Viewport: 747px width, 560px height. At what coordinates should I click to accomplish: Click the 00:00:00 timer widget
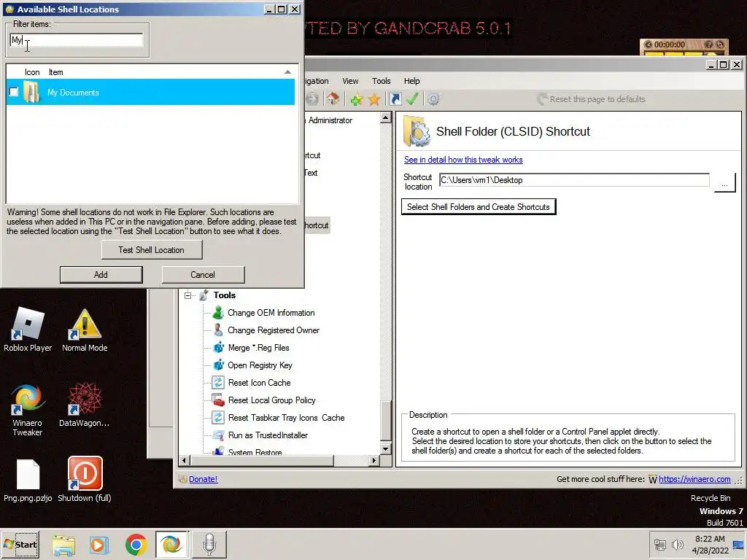684,47
